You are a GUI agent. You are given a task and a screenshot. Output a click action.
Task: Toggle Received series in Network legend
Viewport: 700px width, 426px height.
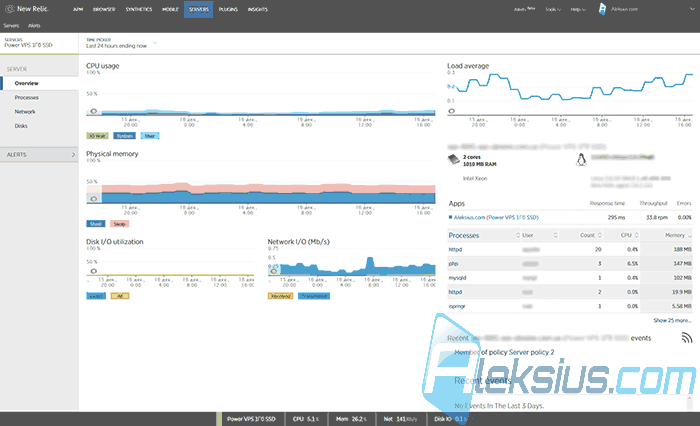click(x=280, y=296)
